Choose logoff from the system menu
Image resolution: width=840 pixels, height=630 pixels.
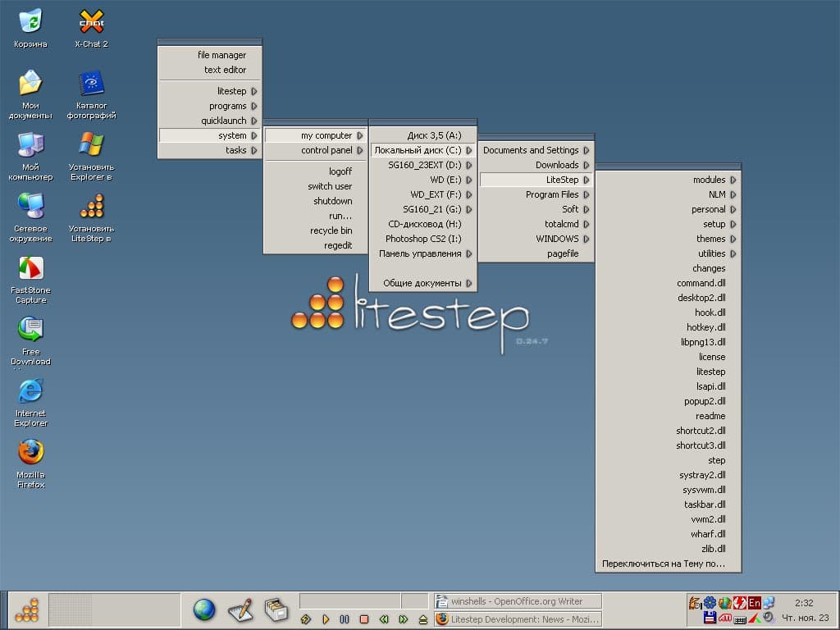(316, 171)
